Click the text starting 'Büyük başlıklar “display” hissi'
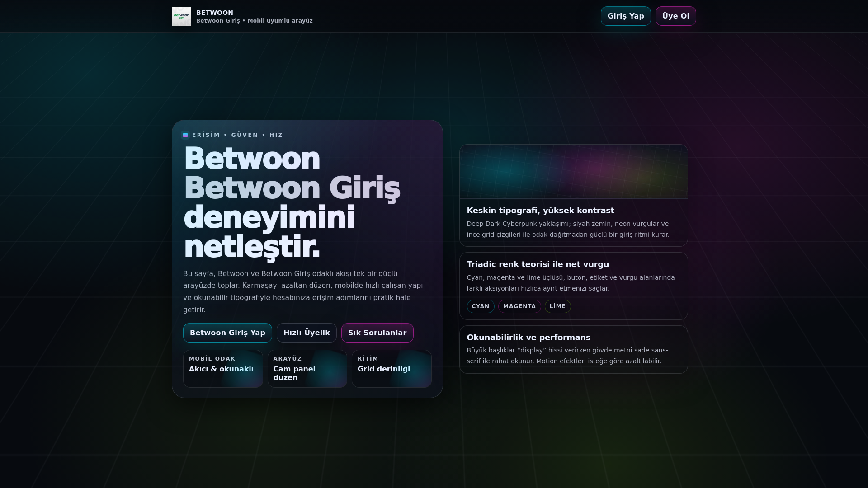Viewport: 868px width, 488px height. click(567, 356)
